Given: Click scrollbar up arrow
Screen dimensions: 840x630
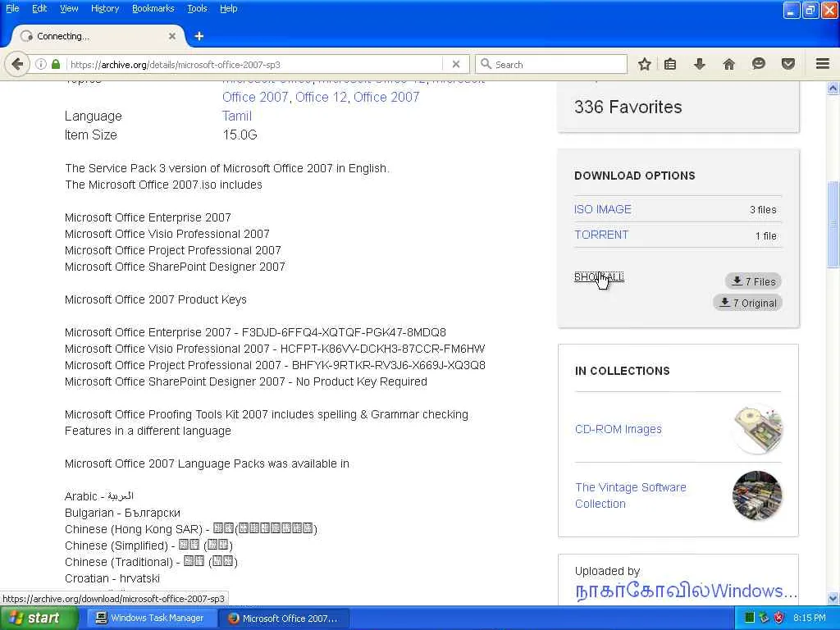Looking at the screenshot, I should click(833, 89).
